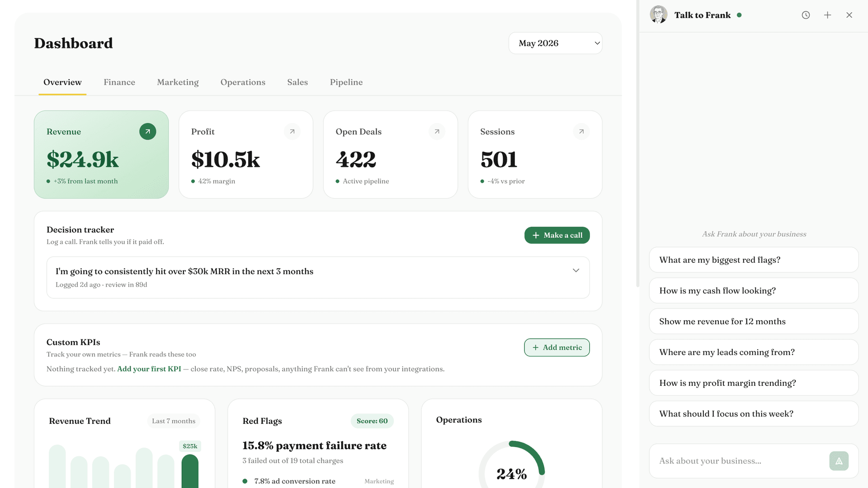The image size is (868, 488).
Task: Click 3 failed out of 19 total charges
Action: 292,461
